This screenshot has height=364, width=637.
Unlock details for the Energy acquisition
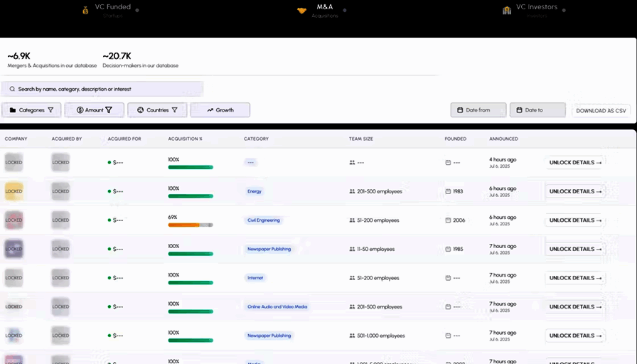coord(575,191)
